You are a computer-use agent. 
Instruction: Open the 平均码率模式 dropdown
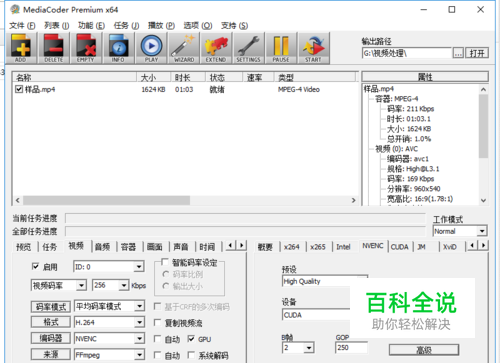click(109, 306)
